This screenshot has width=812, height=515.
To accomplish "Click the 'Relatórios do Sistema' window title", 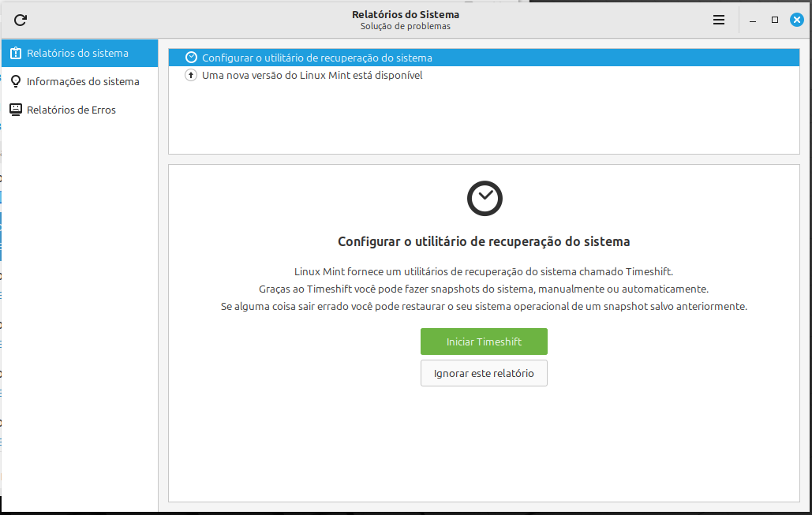I will coord(406,14).
